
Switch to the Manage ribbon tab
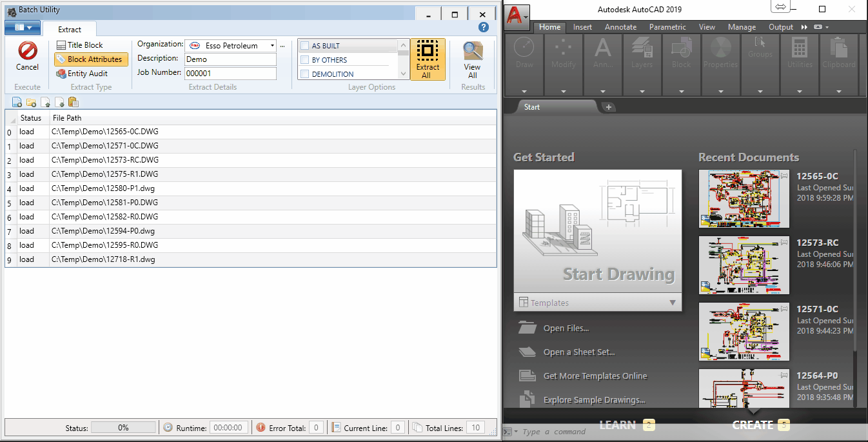tap(742, 27)
